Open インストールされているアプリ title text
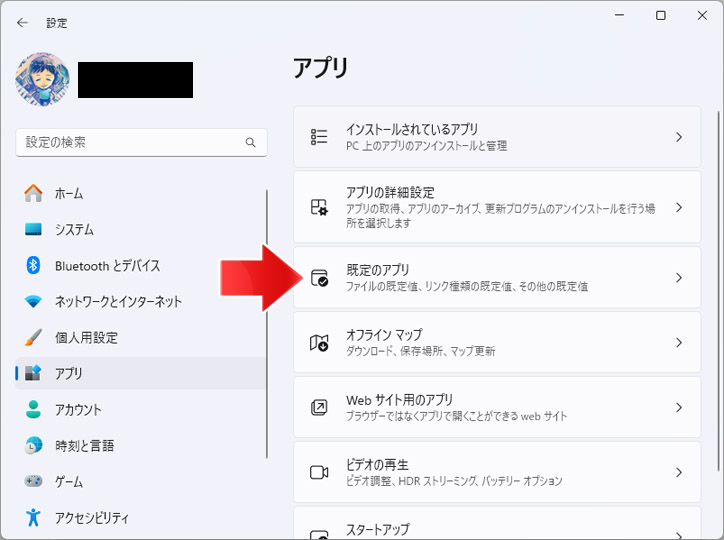Screen dimensions: 724x540 click(x=412, y=129)
